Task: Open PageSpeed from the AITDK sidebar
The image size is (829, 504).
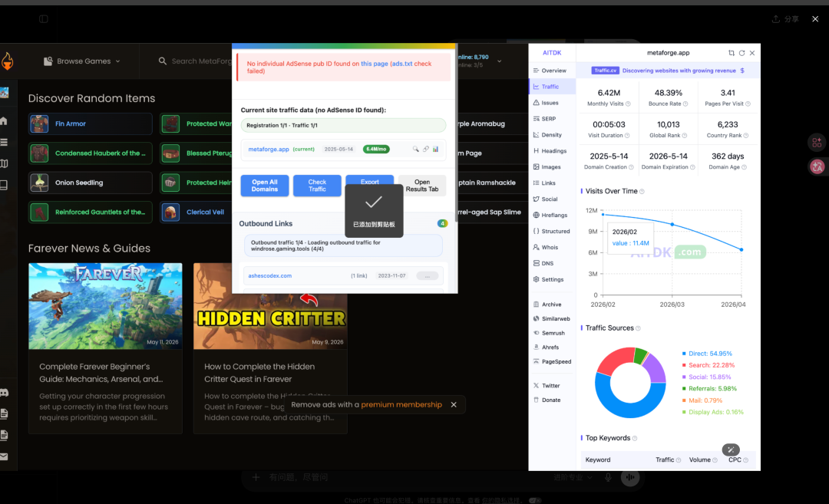Action: point(552,361)
